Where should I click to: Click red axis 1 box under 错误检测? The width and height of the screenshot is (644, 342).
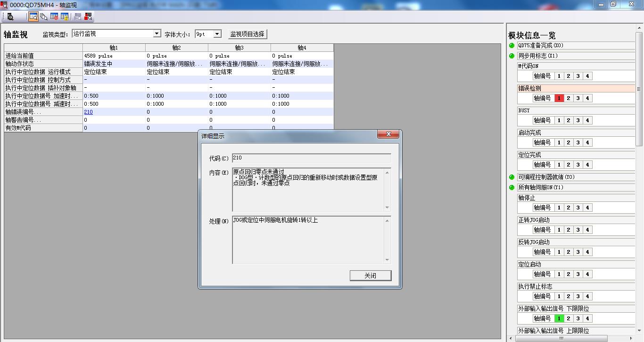click(x=559, y=99)
